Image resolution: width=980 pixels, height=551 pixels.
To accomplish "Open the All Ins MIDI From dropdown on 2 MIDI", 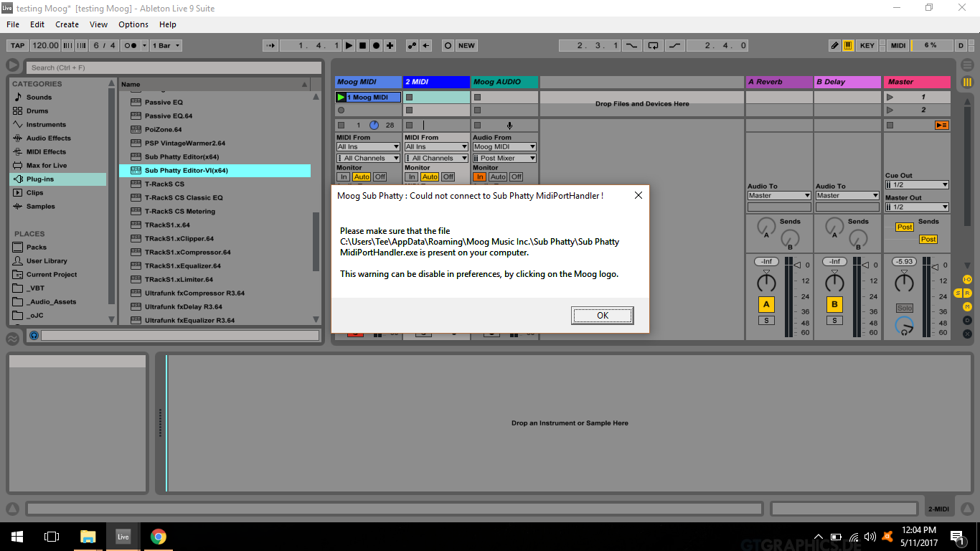I will 435,146.
